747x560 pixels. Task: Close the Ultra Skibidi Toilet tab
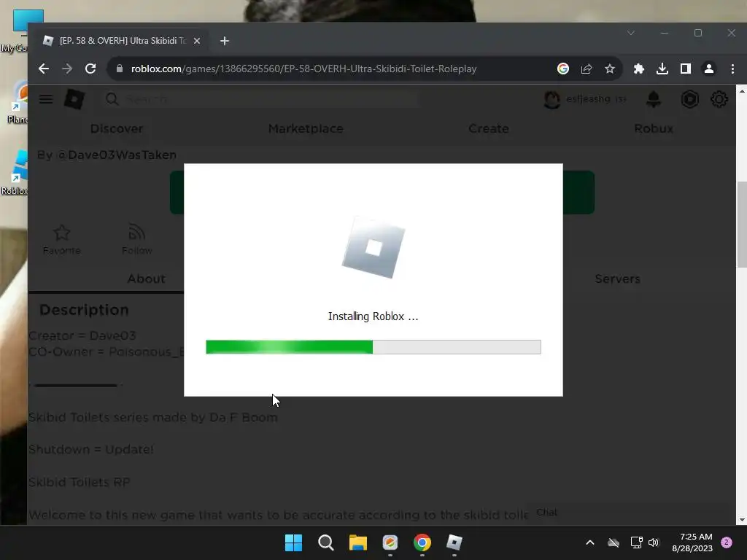(x=197, y=41)
